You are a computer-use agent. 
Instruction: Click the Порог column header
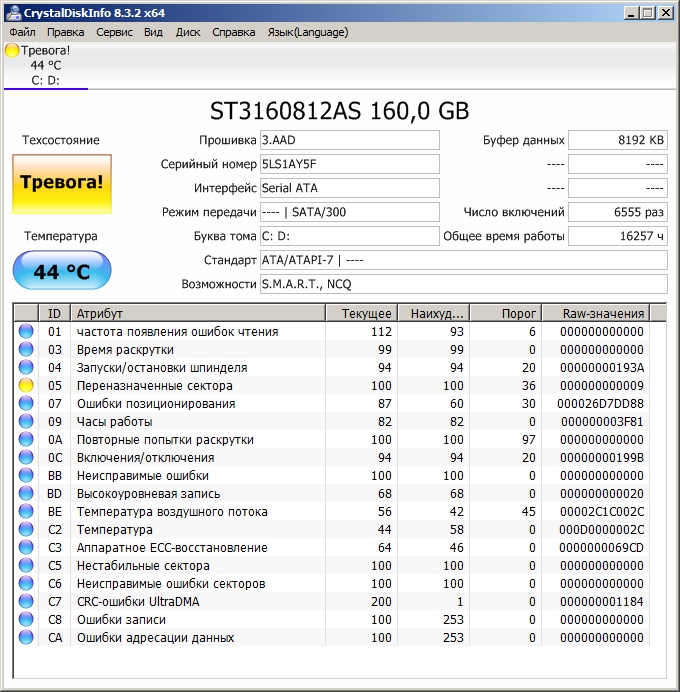tap(506, 313)
